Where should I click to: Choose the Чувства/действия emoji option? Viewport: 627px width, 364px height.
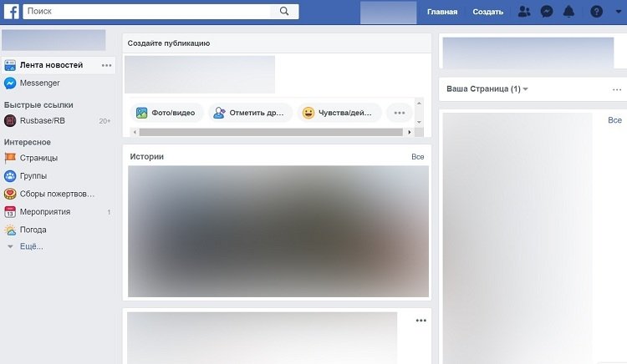[338, 113]
